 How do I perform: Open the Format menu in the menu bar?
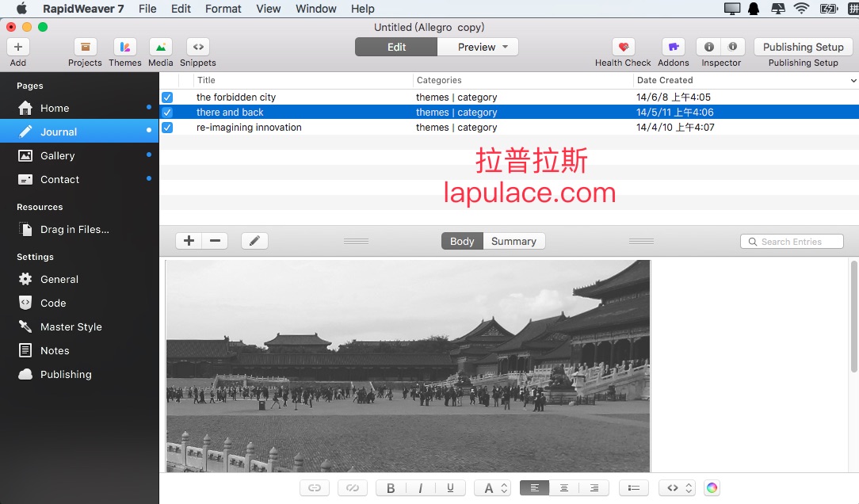point(223,9)
